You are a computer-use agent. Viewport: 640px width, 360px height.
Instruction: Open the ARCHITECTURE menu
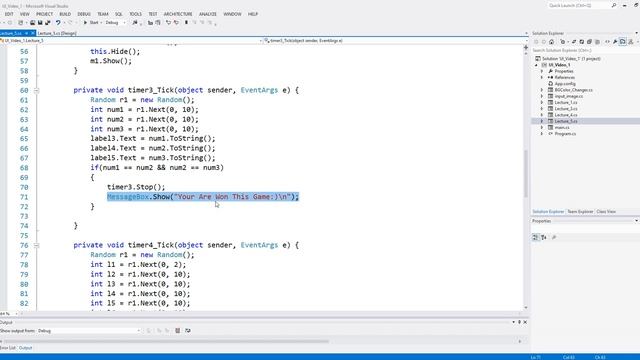(x=178, y=14)
